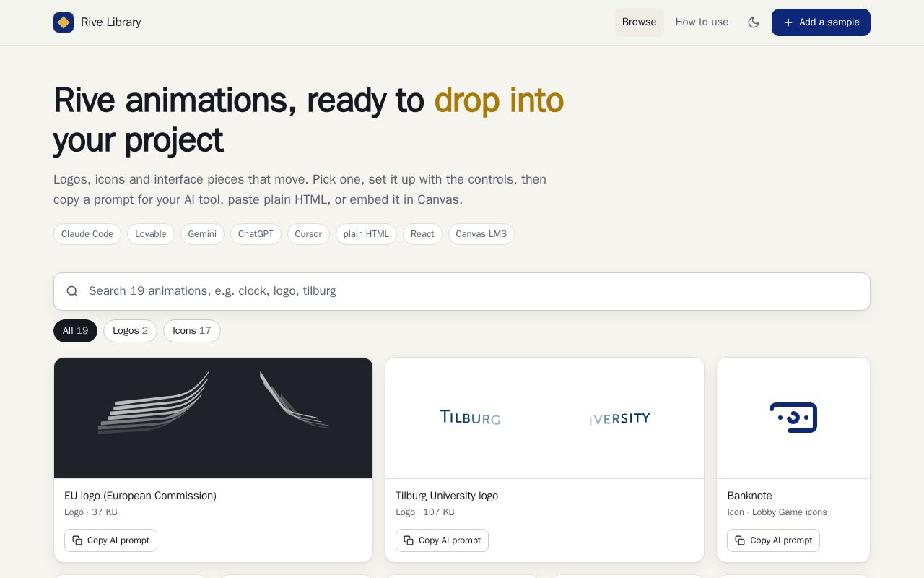Go to How to use page
The image size is (924, 578).
[x=702, y=22]
